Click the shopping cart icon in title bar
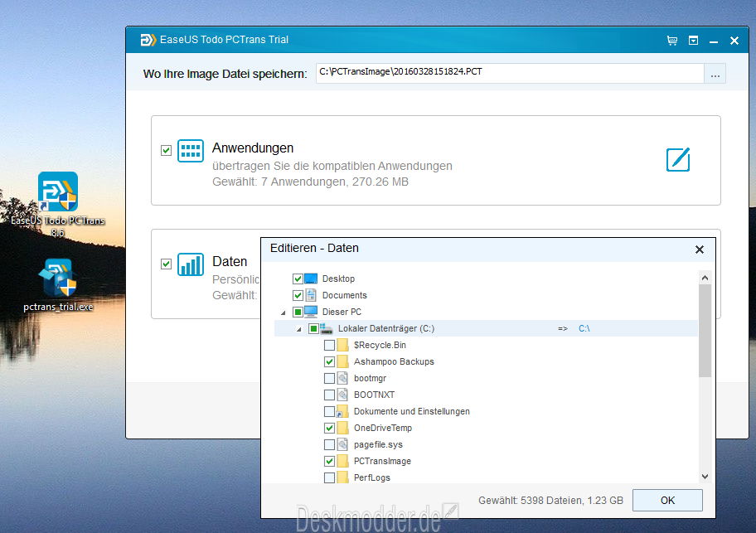Image resolution: width=756 pixels, height=533 pixels. click(672, 41)
